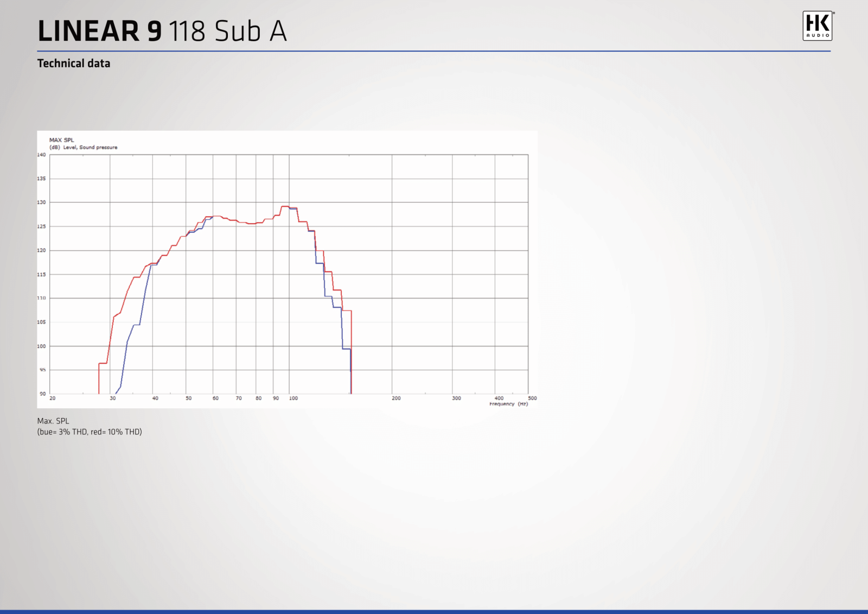Click the HK Audio logo
Screen dimensions: 868x614
click(818, 26)
